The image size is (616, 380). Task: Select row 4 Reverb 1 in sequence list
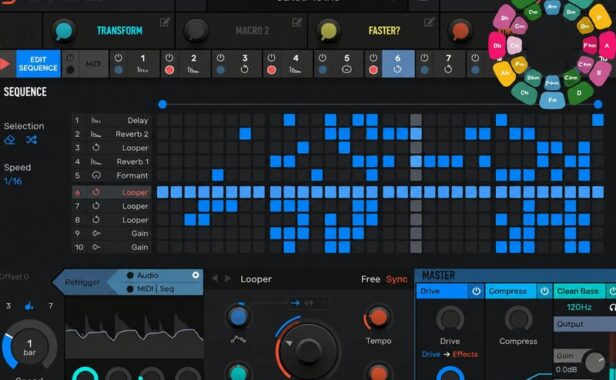click(112, 162)
